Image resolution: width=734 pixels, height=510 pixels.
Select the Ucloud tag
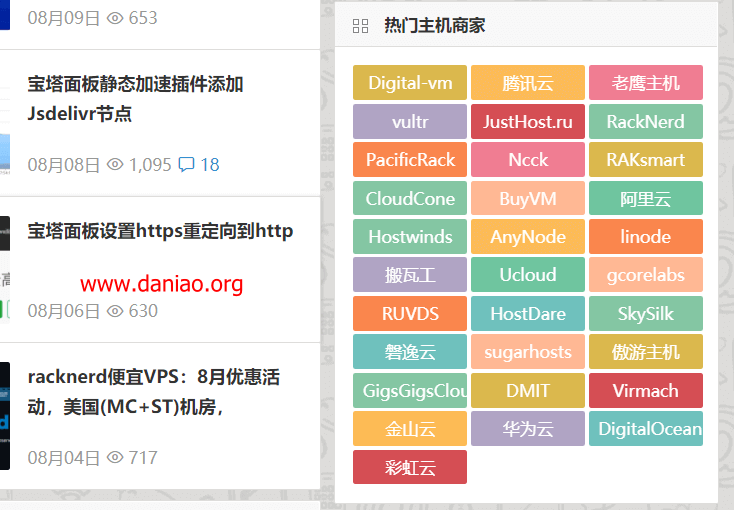pos(528,274)
